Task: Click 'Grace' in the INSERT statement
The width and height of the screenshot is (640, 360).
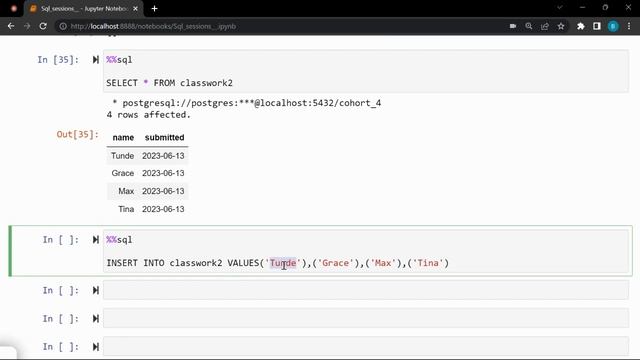Action: pyautogui.click(x=336, y=263)
